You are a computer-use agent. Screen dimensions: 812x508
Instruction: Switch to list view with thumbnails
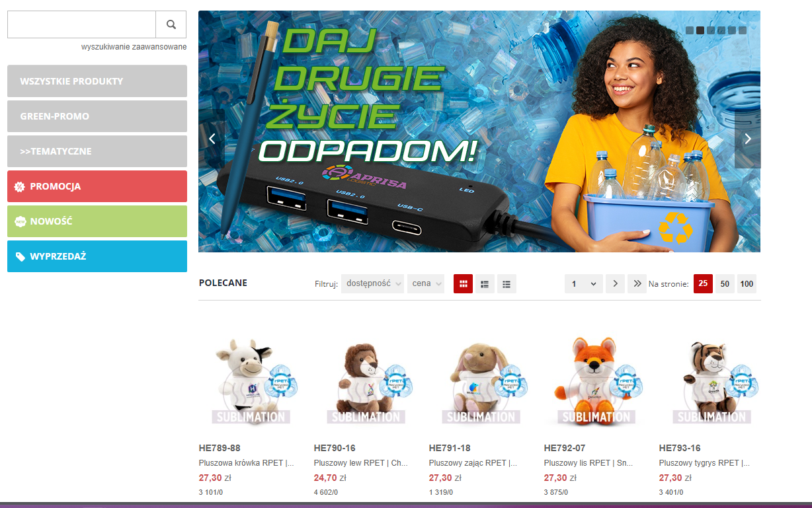485,284
